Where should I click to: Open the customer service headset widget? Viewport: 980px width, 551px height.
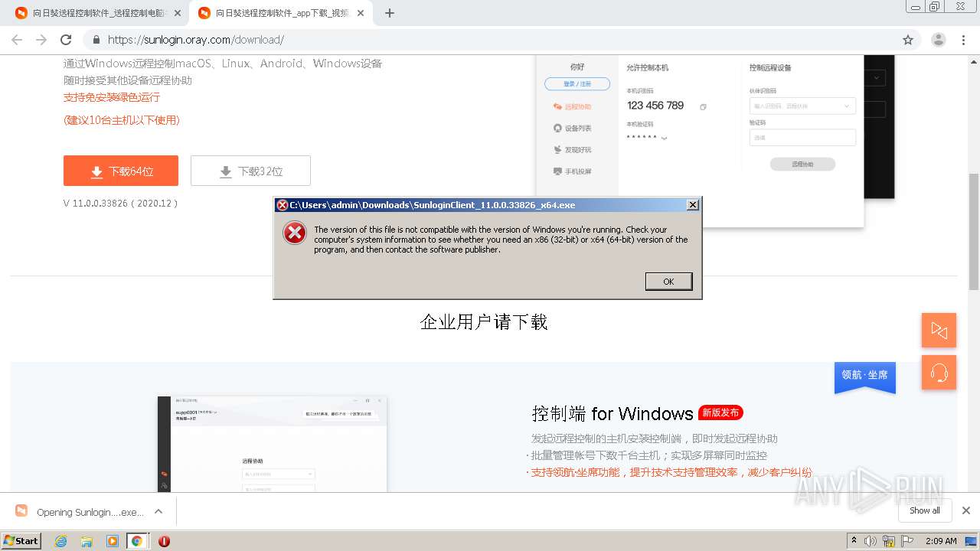[939, 373]
